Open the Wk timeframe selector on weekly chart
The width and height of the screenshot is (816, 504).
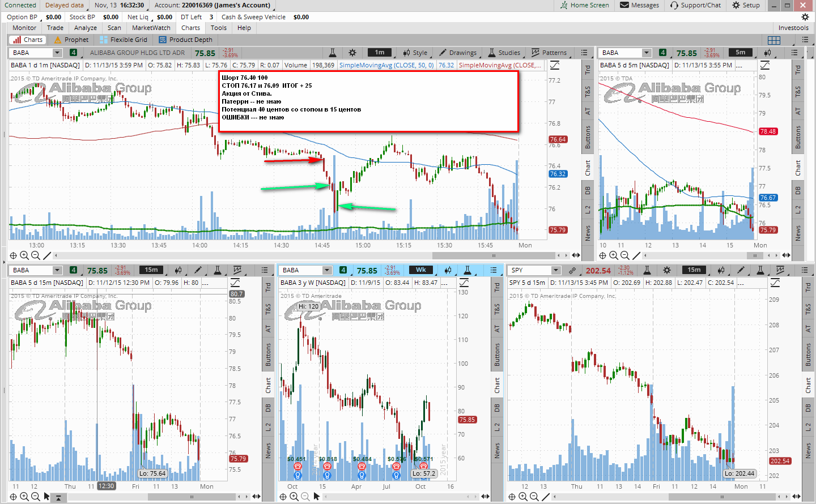coord(421,270)
